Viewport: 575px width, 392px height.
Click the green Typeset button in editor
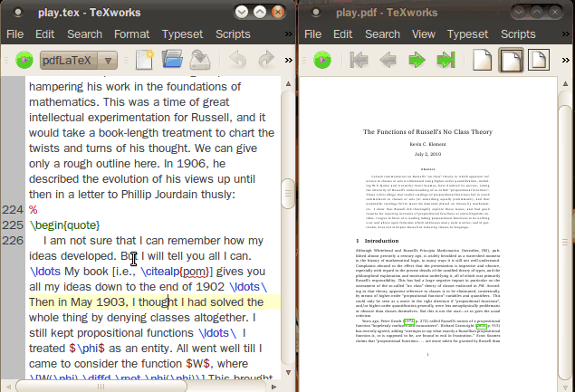click(24, 61)
